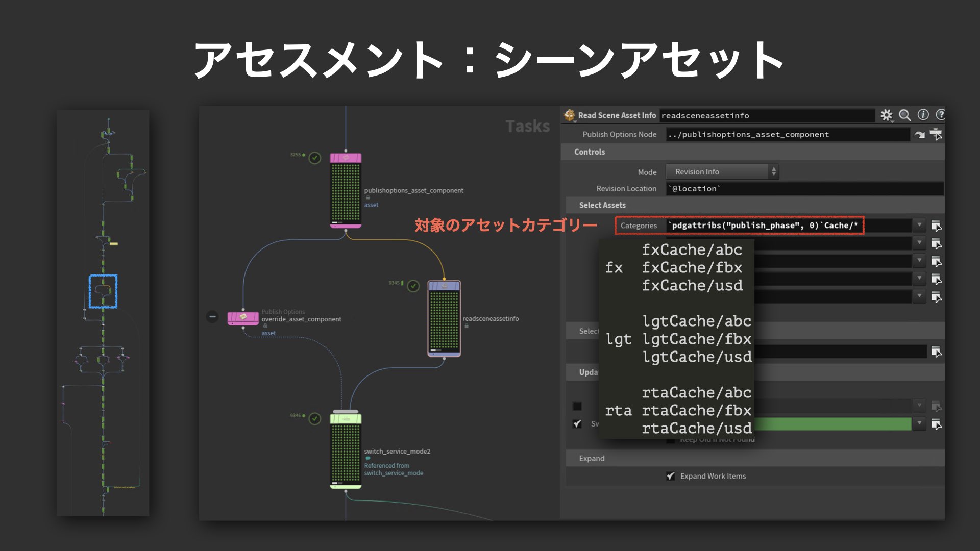This screenshot has width=980, height=551.
Task: Open the dropdown arrow beside the green field
Action: (919, 423)
